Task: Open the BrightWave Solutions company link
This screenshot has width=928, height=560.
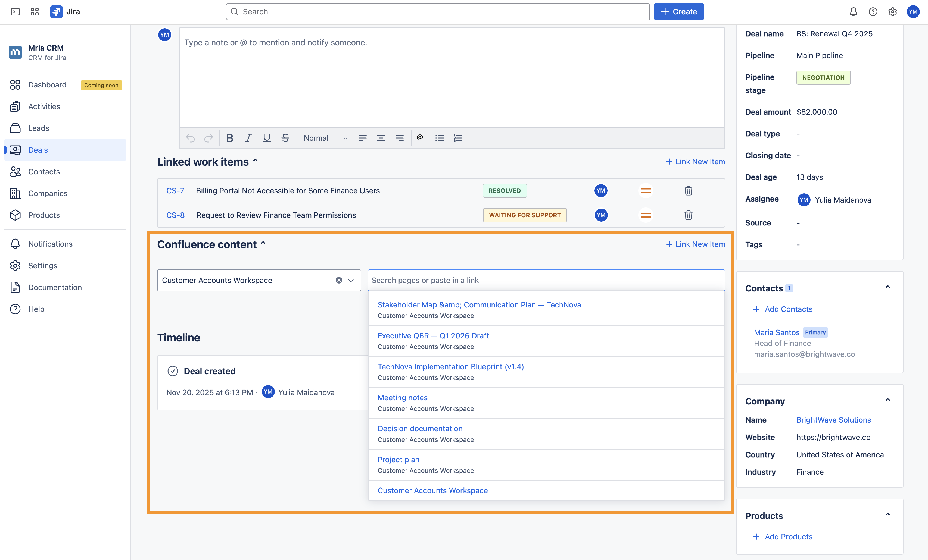Action: tap(833, 420)
